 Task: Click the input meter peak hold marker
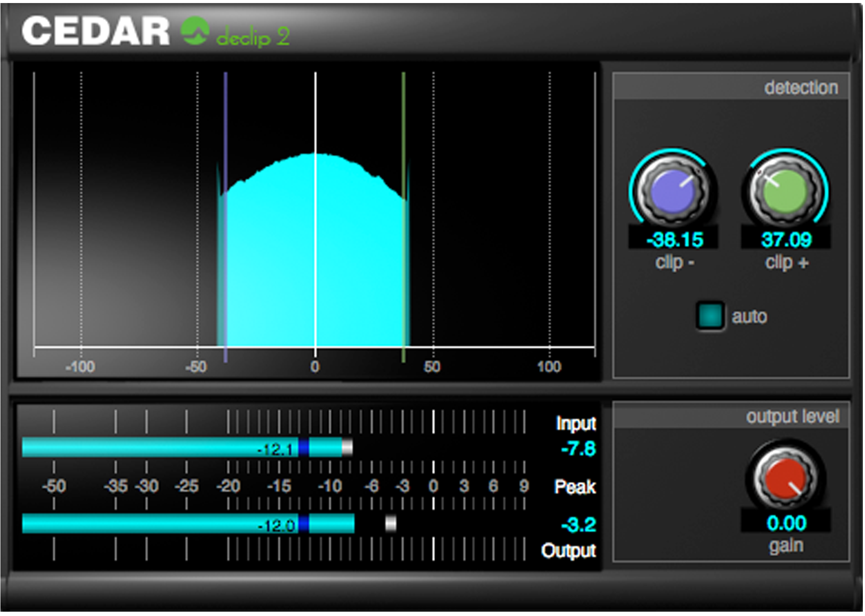[347, 448]
